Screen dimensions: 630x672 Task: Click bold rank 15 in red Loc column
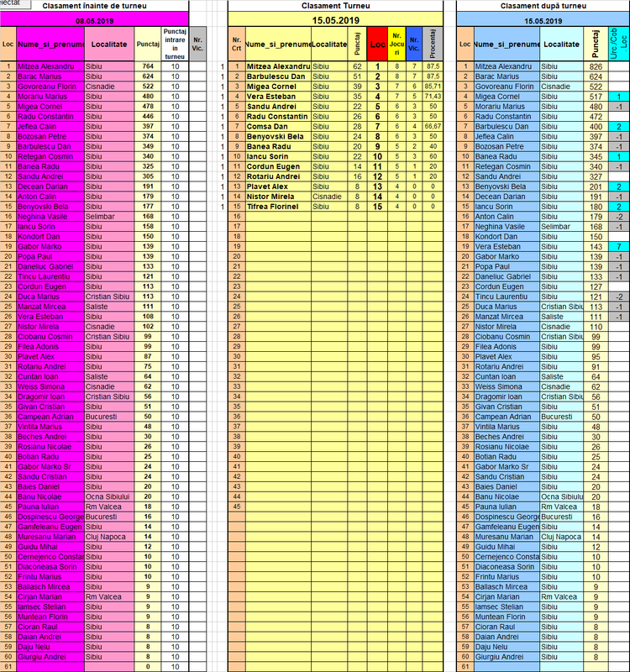[377, 207]
